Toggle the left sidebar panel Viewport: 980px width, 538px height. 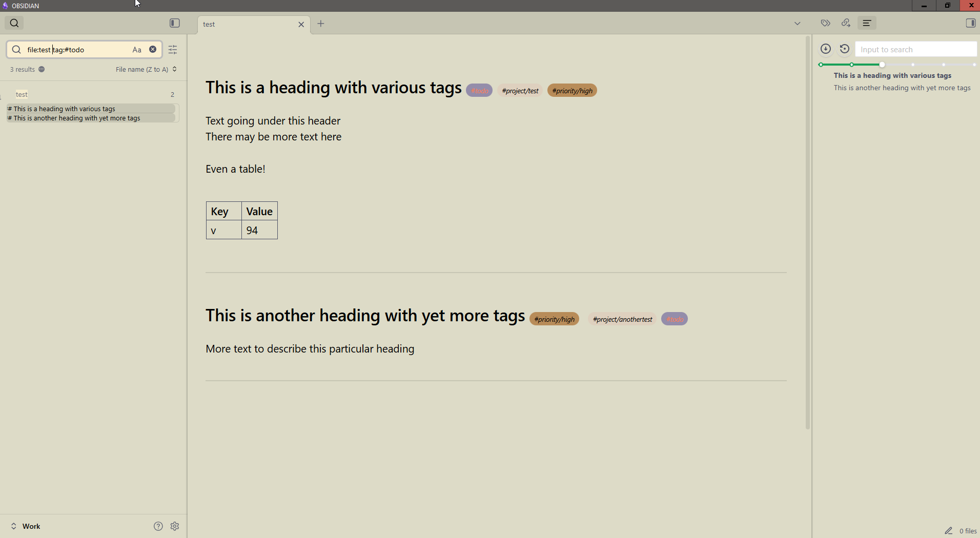(174, 23)
